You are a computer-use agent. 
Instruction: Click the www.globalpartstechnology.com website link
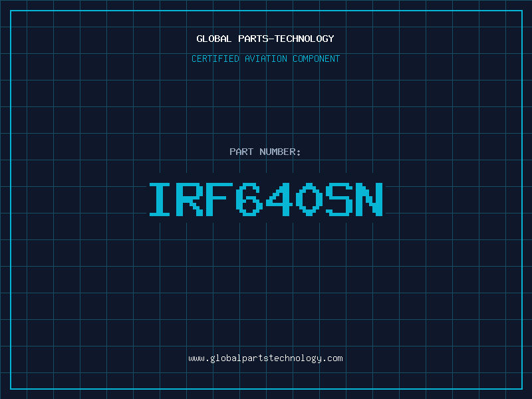click(x=265, y=358)
